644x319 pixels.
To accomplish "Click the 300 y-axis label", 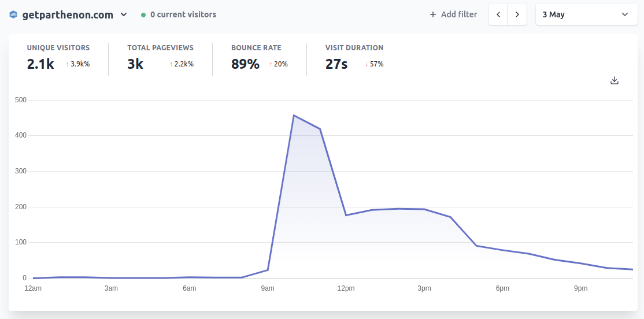I will click(21, 171).
